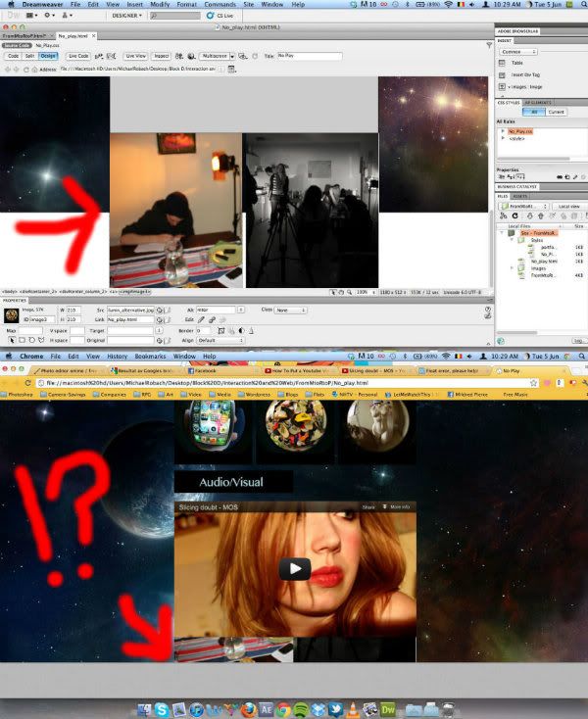
Task: Click the Select tool in status bar
Action: coord(333,292)
